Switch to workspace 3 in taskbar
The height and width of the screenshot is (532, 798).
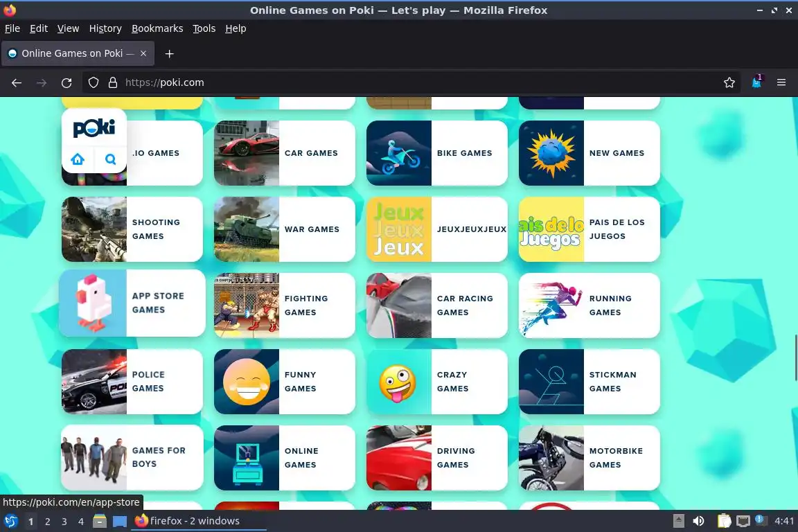tap(64, 522)
